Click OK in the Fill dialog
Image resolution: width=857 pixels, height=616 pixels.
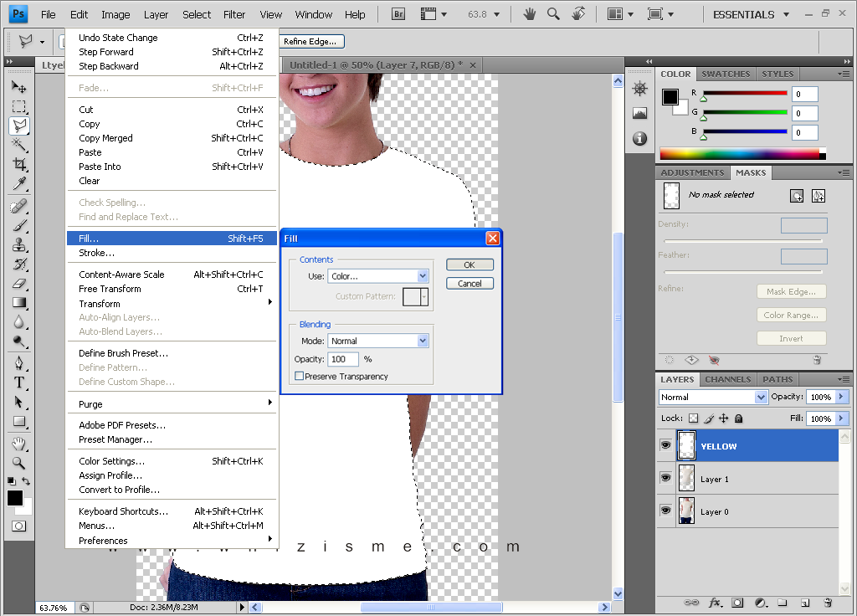coord(470,264)
